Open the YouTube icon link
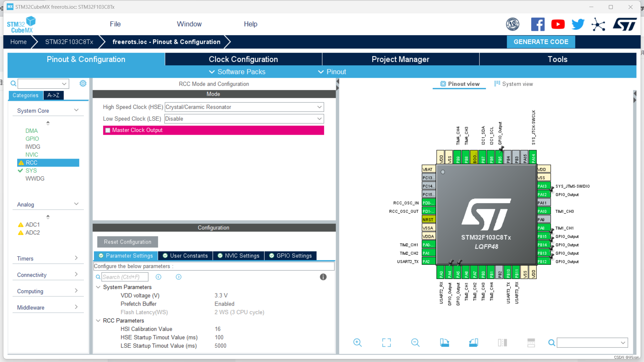The width and height of the screenshot is (644, 362). [x=558, y=24]
